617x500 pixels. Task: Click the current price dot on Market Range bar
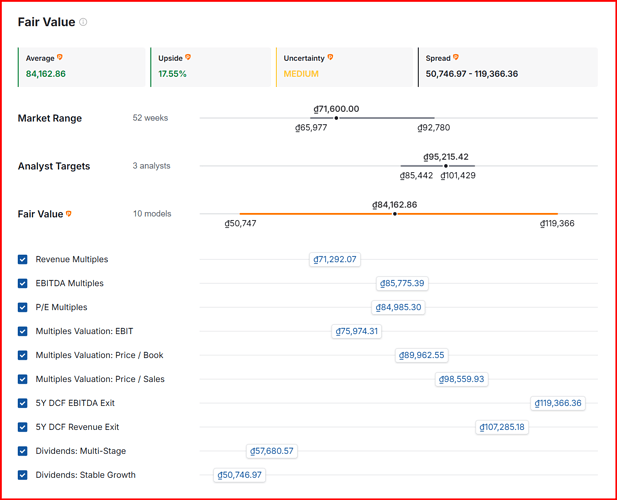coord(336,118)
